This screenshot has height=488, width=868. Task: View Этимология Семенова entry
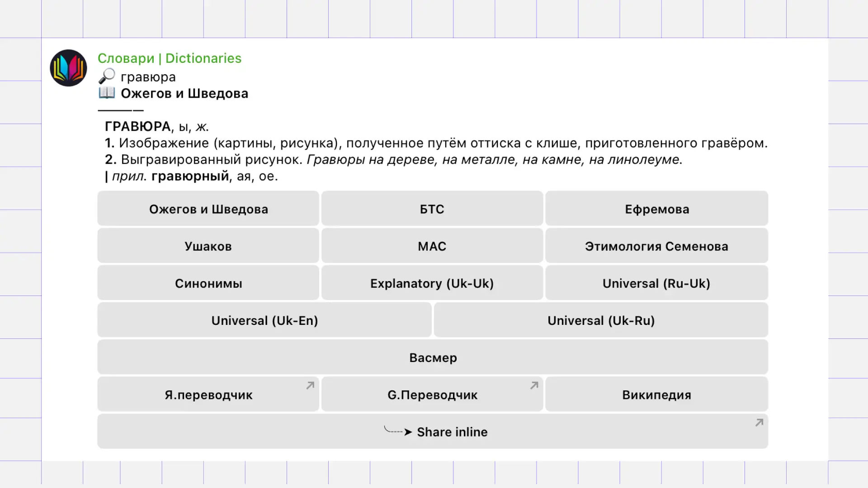657,246
